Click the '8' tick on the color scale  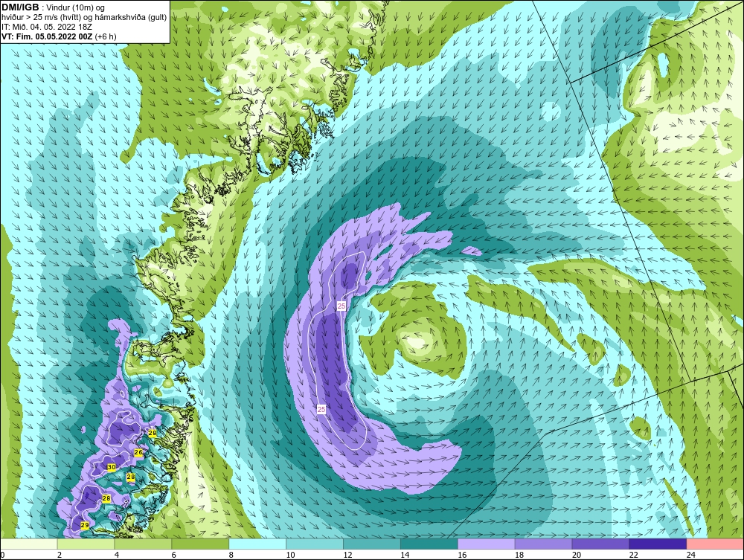(231, 555)
